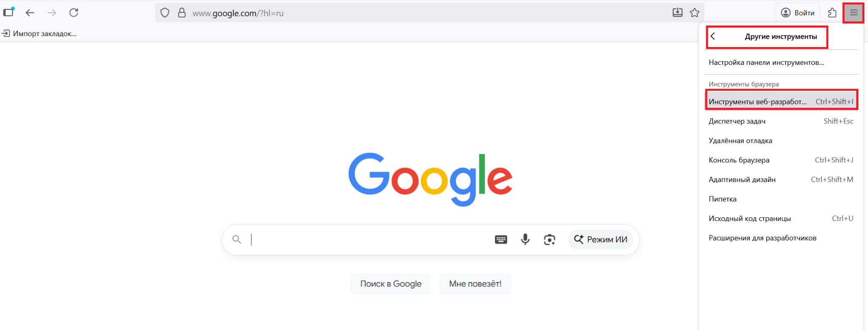Click the back navigation arrow
The width and height of the screenshot is (868, 330).
tap(30, 13)
